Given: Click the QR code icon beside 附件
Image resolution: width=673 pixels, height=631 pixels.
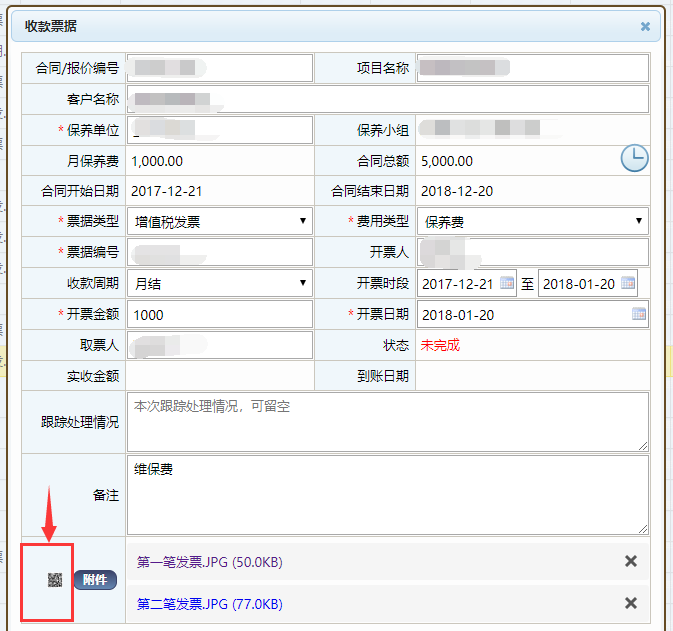Looking at the screenshot, I should 55,580.
